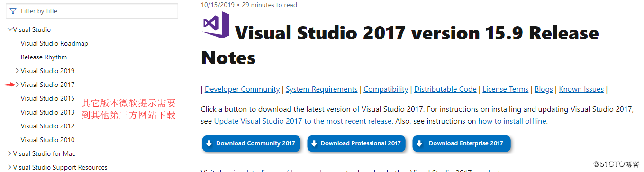The width and height of the screenshot is (644, 172).
Task: Open Visual Studio 2015 sidebar entry
Action: (47, 98)
